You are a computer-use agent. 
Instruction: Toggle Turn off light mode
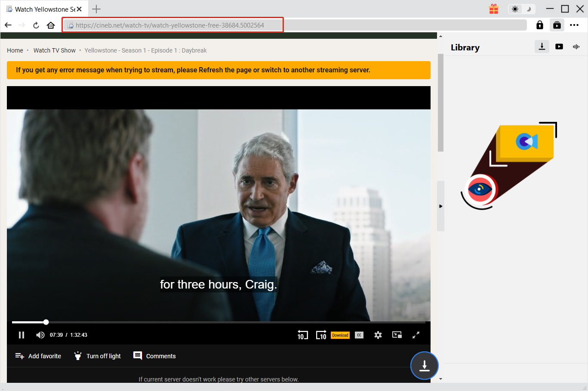pyautogui.click(x=98, y=356)
